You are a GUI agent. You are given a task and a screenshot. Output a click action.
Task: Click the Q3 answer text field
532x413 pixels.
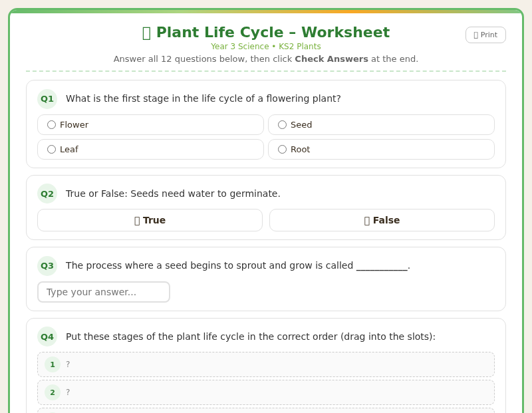tap(104, 292)
